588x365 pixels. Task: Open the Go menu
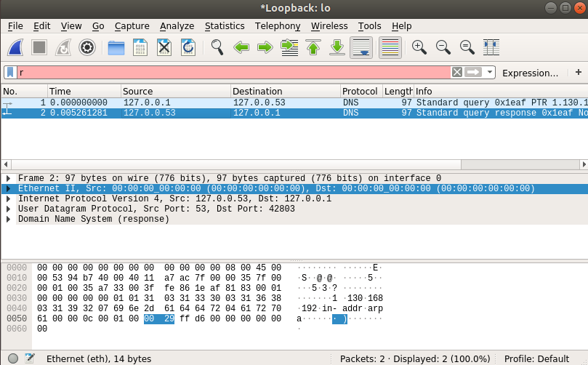pos(98,26)
